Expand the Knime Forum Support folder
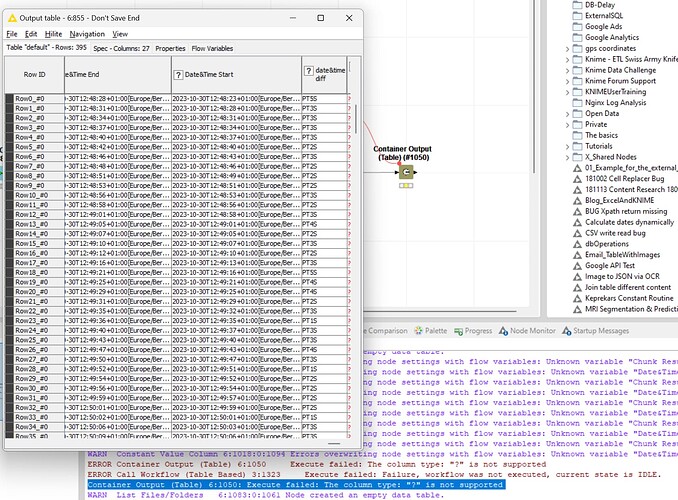678x500 pixels. coord(567,81)
